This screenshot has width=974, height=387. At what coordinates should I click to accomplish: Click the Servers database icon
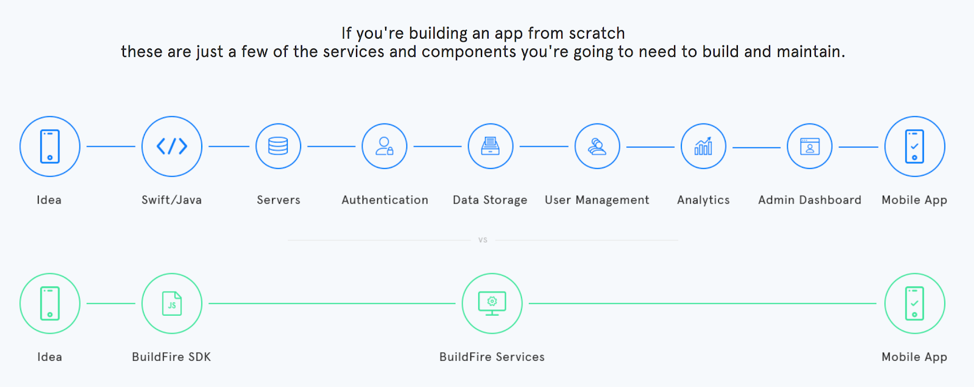tap(278, 147)
